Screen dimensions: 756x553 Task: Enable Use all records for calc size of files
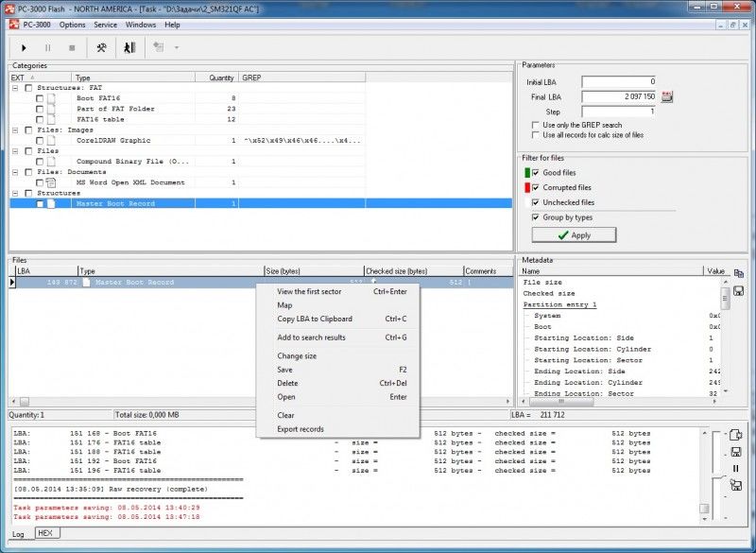(535, 135)
